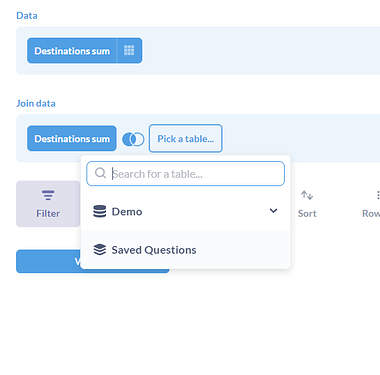The height and width of the screenshot is (375, 380).
Task: Click the magnifying glass search icon
Action: click(100, 173)
